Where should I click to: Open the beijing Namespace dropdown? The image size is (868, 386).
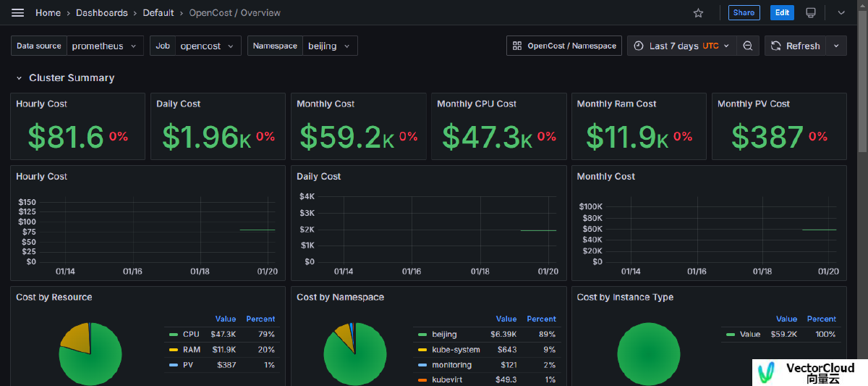click(x=330, y=46)
